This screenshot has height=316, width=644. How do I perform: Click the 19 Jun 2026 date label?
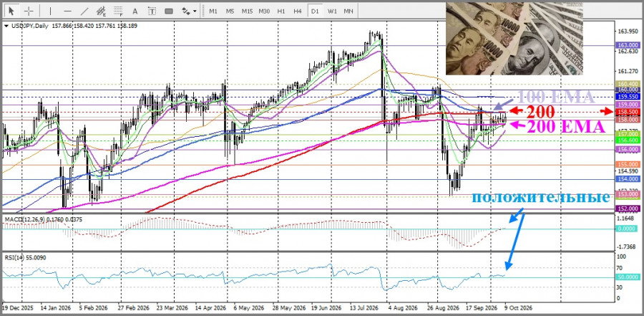326,307
